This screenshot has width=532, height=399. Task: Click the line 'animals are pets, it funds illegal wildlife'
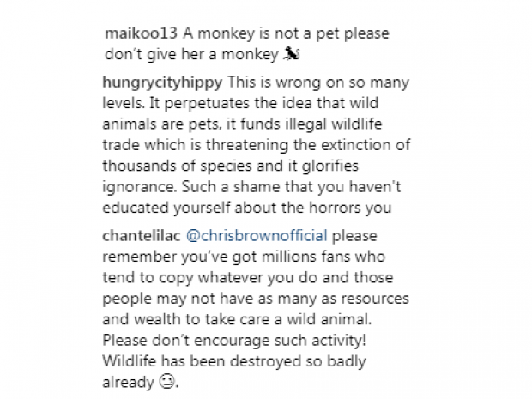coord(240,124)
